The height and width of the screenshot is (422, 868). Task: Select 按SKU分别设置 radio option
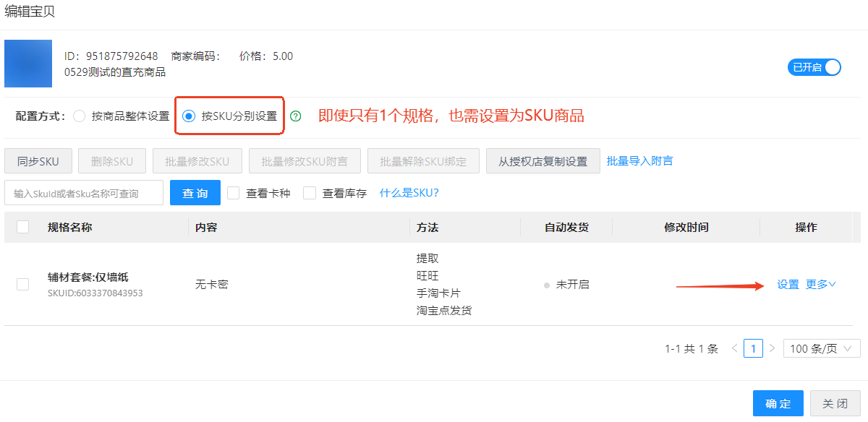[189, 116]
